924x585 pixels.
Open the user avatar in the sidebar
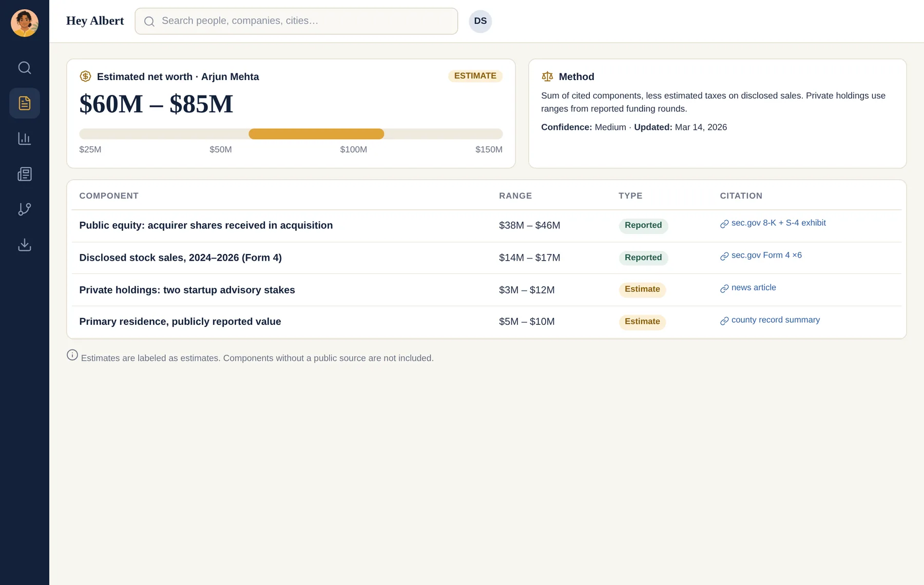click(25, 23)
